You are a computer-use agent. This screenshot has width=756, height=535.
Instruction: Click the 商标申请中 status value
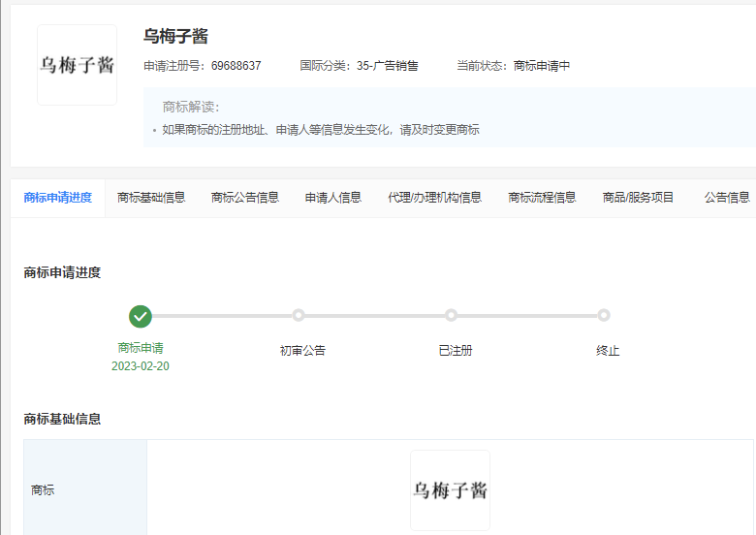542,66
